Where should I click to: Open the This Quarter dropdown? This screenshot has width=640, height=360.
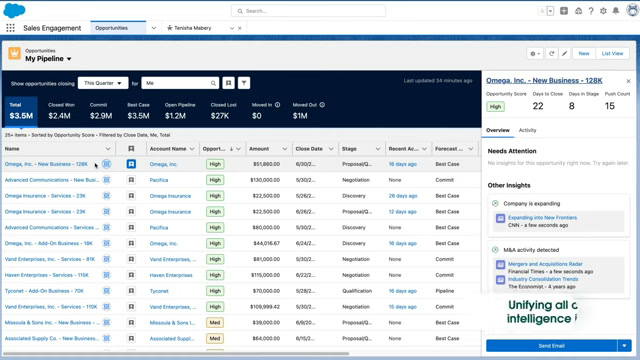pos(103,83)
